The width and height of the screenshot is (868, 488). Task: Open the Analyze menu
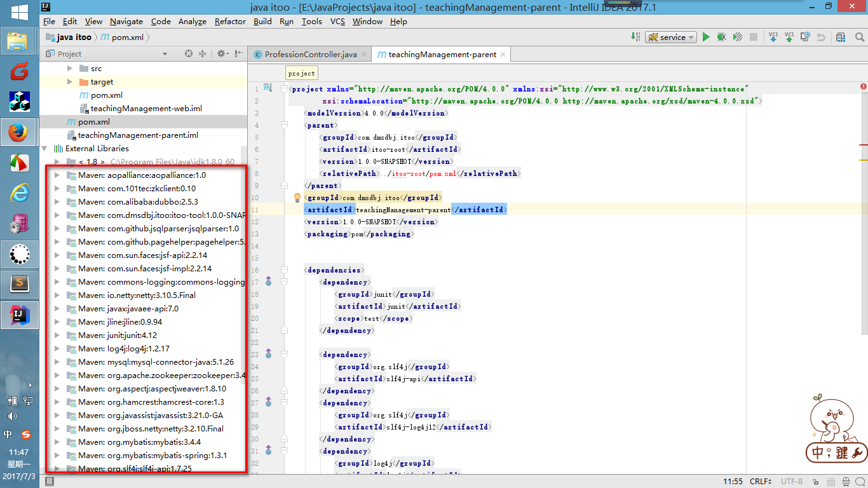pyautogui.click(x=192, y=21)
